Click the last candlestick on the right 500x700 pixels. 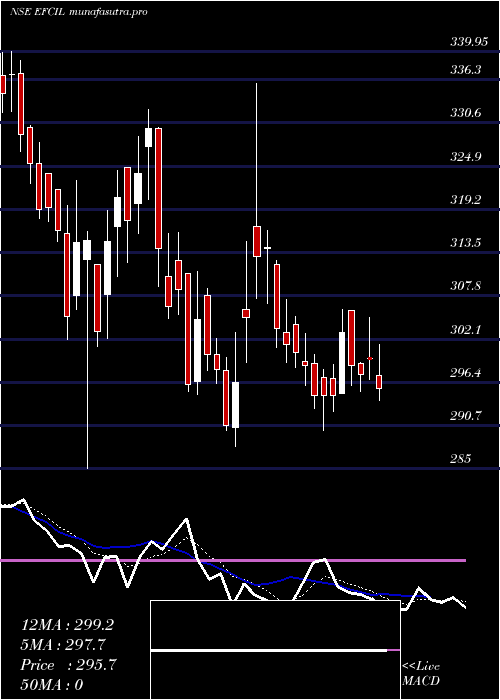(x=379, y=372)
